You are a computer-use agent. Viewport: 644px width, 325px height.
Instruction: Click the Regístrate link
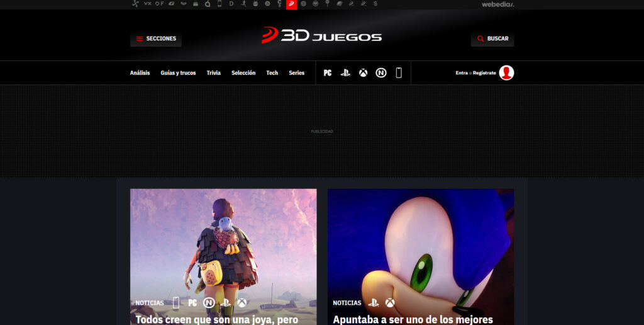pos(484,73)
